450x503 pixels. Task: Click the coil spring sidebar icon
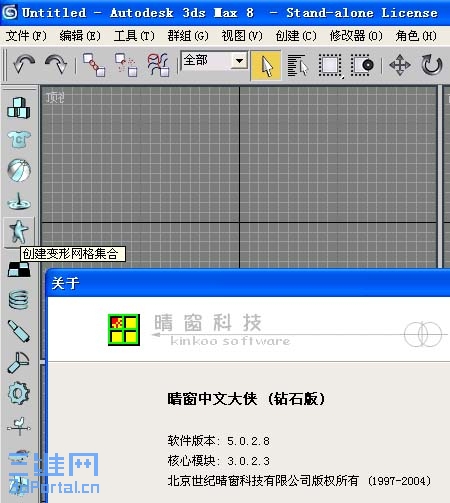[19, 300]
